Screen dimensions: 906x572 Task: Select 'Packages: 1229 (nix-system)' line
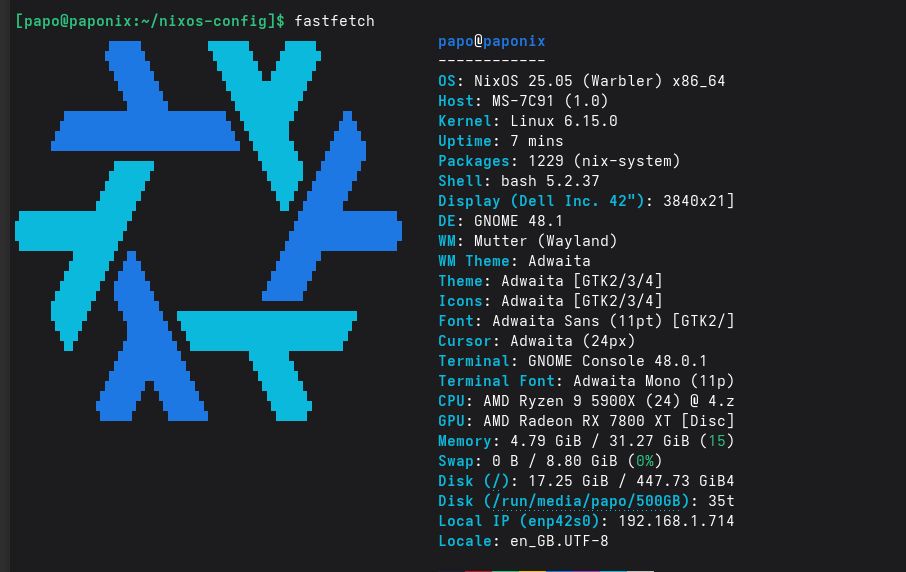tap(559, 161)
